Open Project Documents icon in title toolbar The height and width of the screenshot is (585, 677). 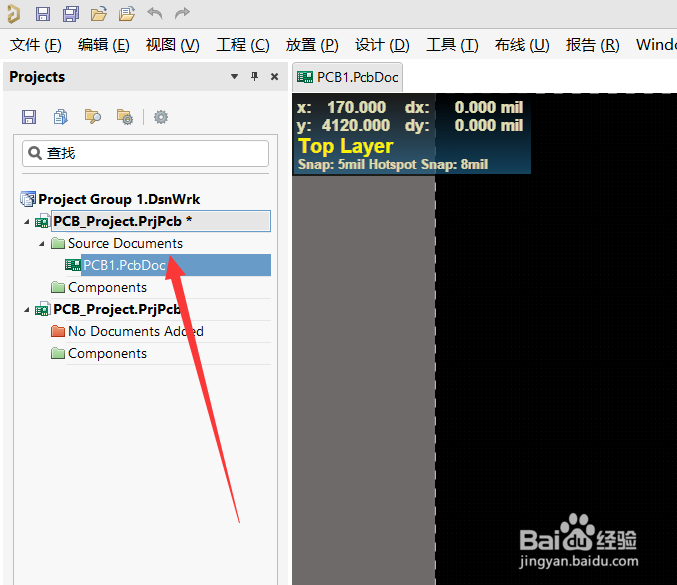(x=127, y=13)
